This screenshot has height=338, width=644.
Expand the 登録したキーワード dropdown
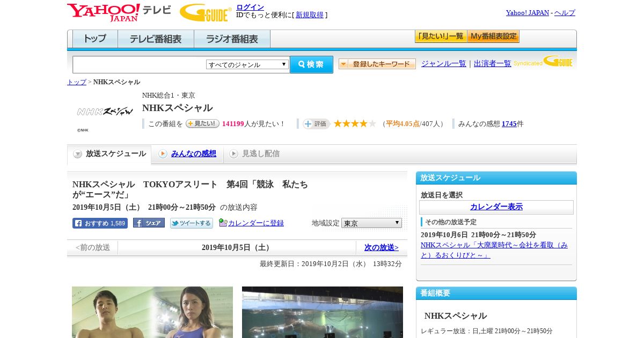[x=377, y=64]
